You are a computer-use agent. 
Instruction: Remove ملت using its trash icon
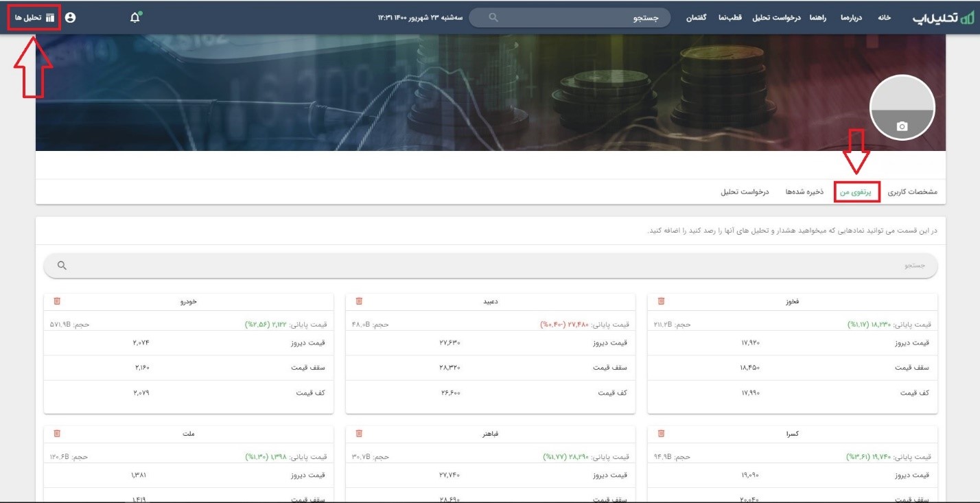point(57,434)
